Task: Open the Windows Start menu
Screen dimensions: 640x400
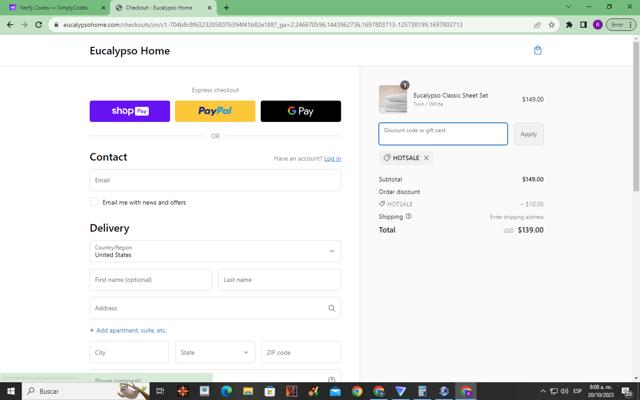Action: [x=11, y=391]
